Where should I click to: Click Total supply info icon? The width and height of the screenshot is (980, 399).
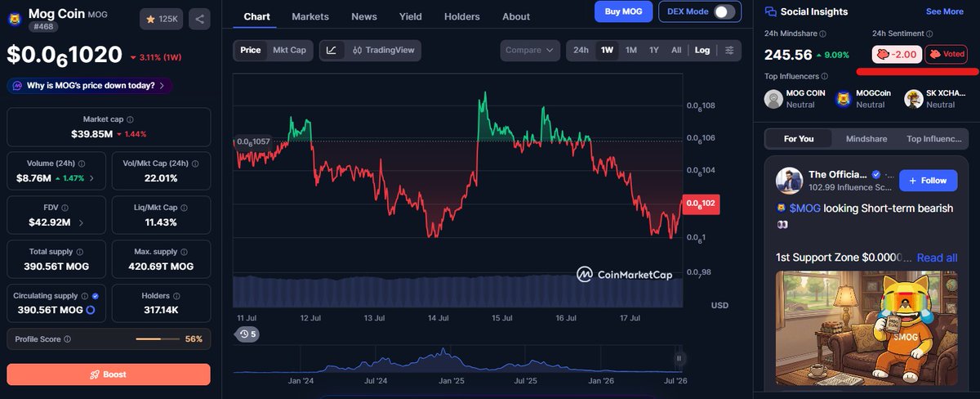82,251
